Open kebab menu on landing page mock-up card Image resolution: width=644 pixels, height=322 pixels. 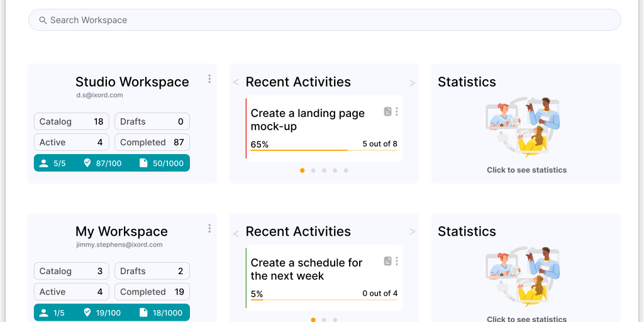click(x=397, y=112)
